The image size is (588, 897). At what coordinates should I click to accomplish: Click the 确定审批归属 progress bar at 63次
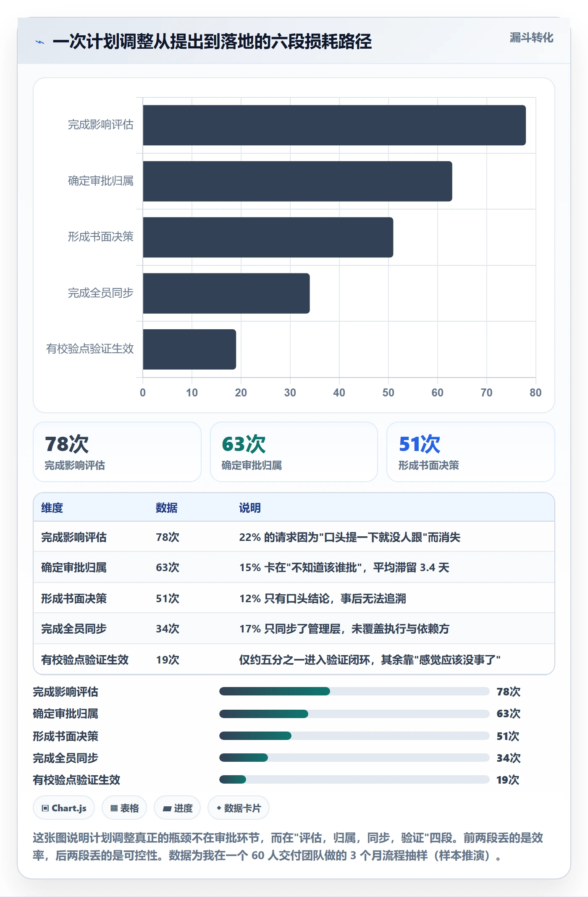click(354, 713)
